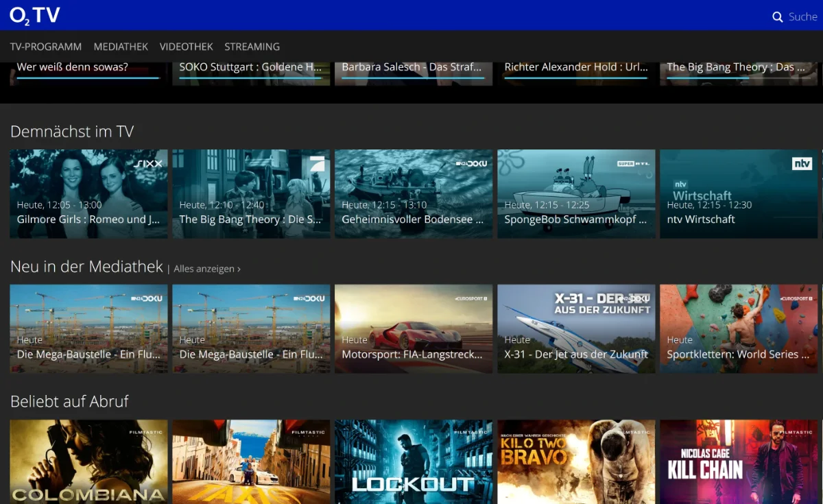Open first Die Mega-Baustelle Mediathek tile
Screen dimensions: 823x504
click(x=88, y=329)
